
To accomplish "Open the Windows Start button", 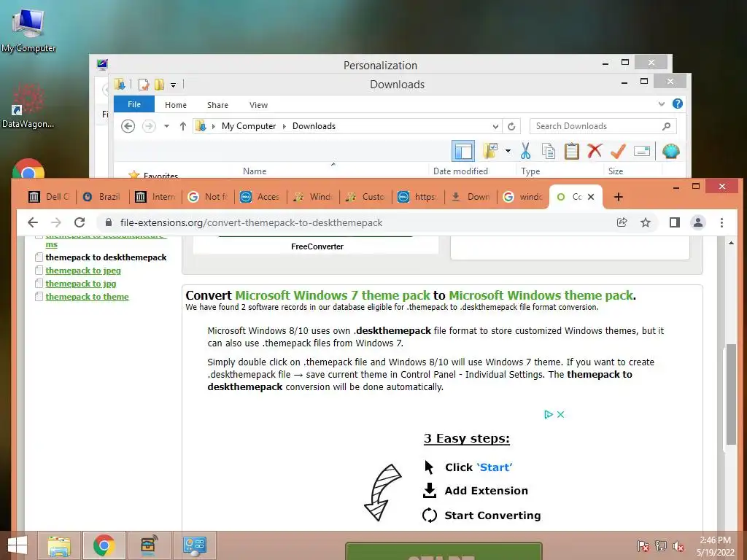I will click(x=18, y=545).
